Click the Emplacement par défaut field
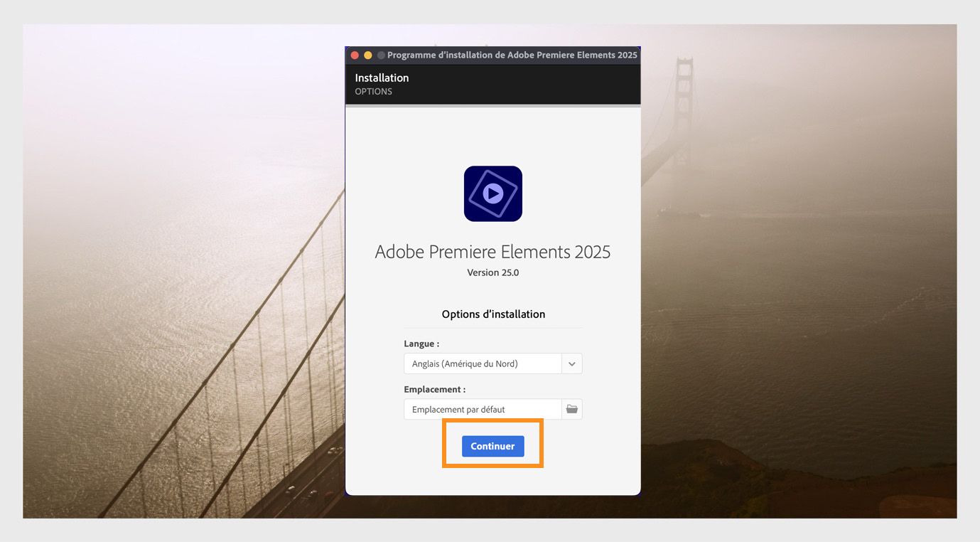 pos(483,409)
